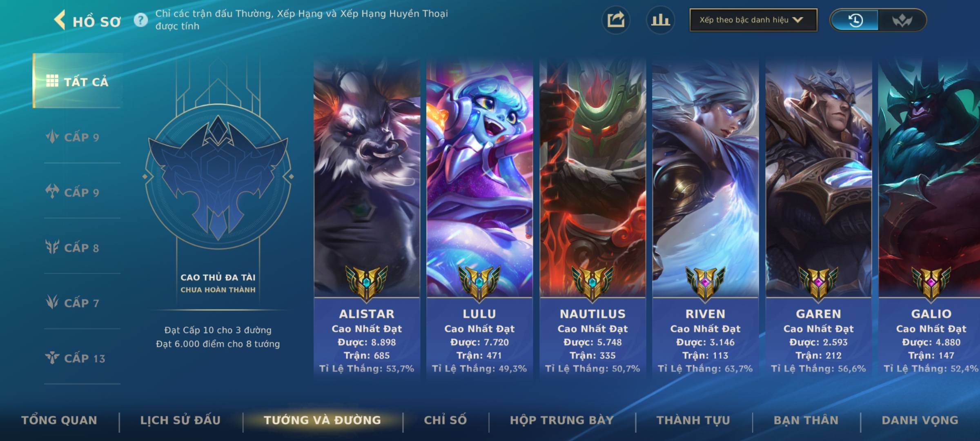980x441 pixels.
Task: Select Alistar's mastery emblem badge
Action: (x=367, y=283)
